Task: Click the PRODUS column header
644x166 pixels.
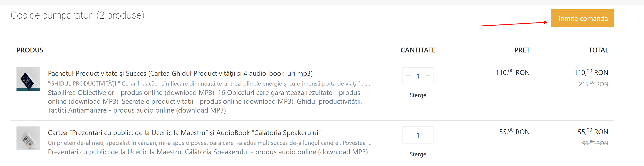Action: coord(30,50)
